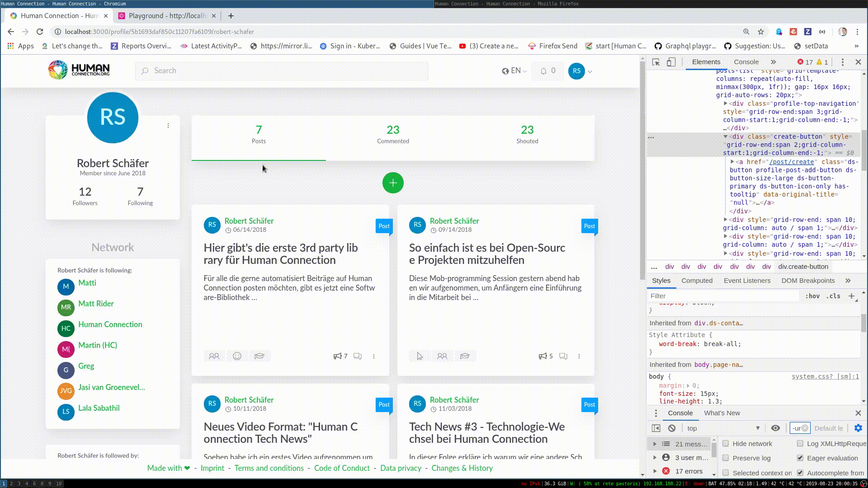Toggle the DevTools device toolbar icon
Image resolution: width=868 pixels, height=488 pixels.
coord(671,62)
